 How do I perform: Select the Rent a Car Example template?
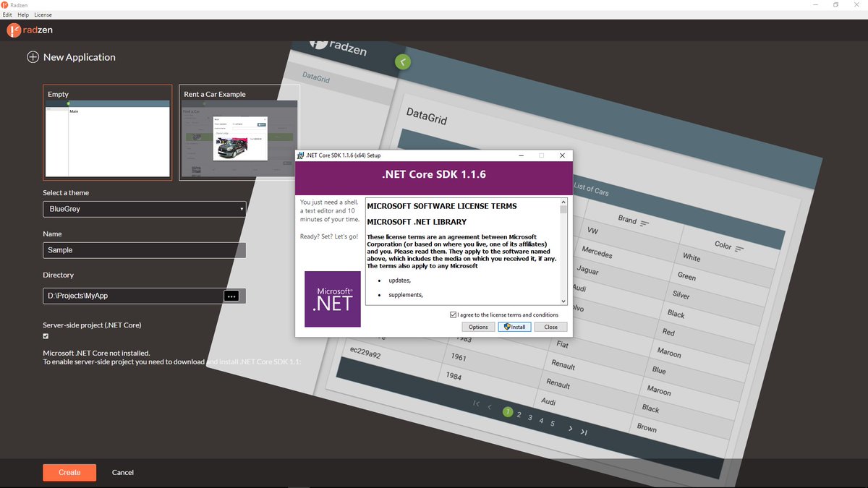[239, 132]
